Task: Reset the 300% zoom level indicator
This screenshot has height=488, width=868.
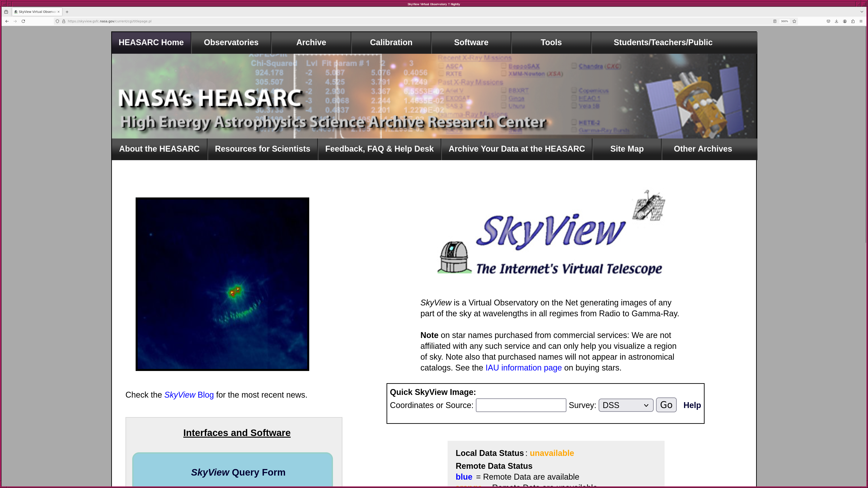Action: [784, 21]
